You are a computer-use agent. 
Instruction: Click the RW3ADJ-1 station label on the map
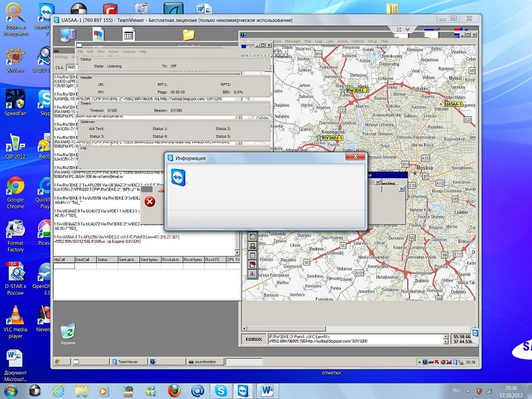[332, 138]
